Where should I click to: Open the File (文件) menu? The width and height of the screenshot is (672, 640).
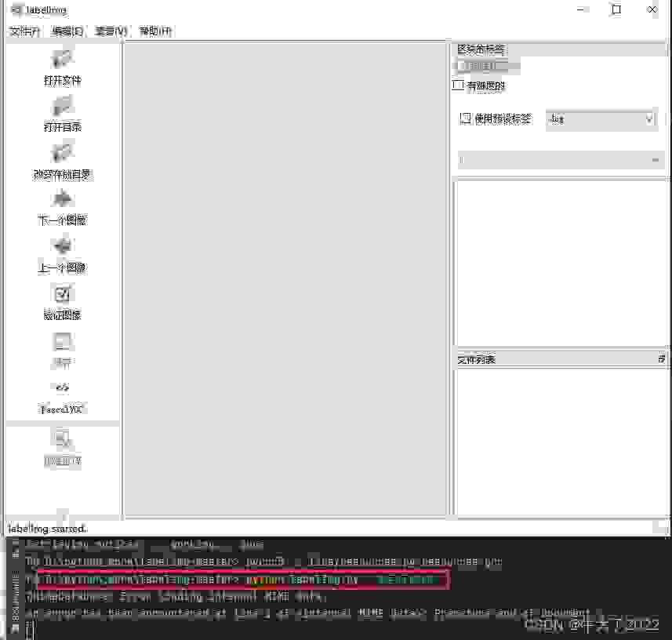[x=24, y=31]
